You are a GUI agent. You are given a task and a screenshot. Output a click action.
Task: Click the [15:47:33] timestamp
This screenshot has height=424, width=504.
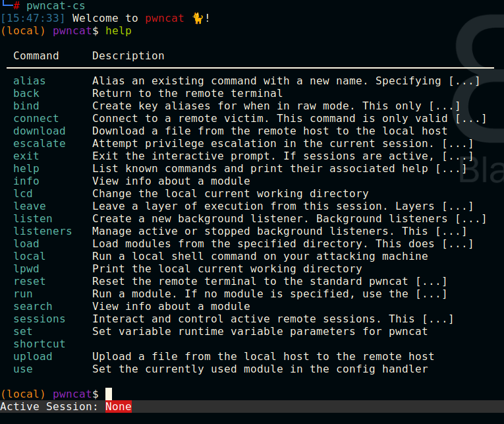click(x=32, y=18)
